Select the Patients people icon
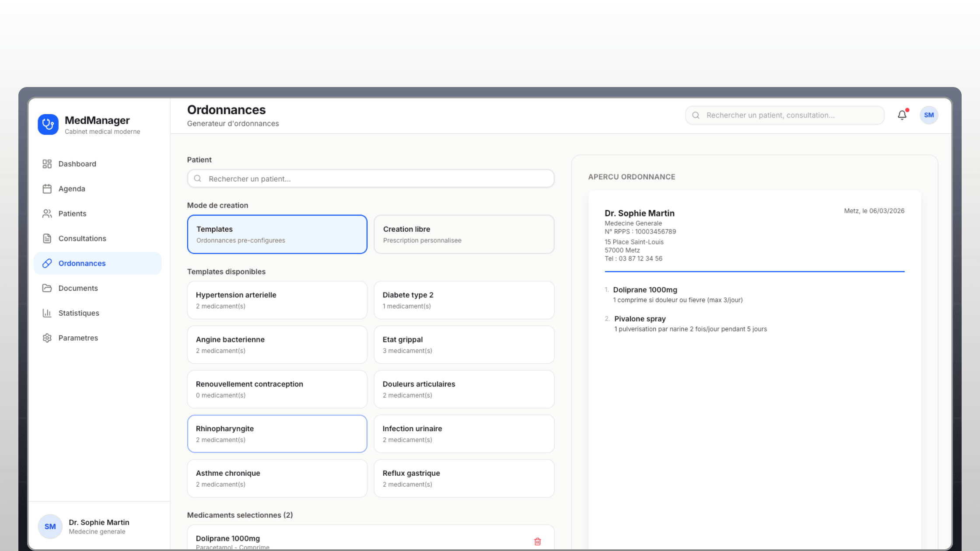 pyautogui.click(x=48, y=213)
